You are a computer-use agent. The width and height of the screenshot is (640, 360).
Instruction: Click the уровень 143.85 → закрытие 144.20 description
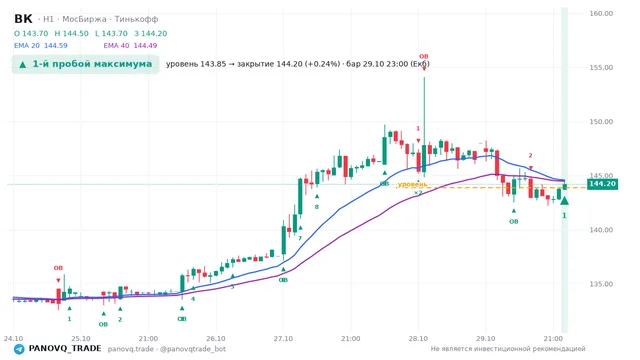pyautogui.click(x=298, y=64)
